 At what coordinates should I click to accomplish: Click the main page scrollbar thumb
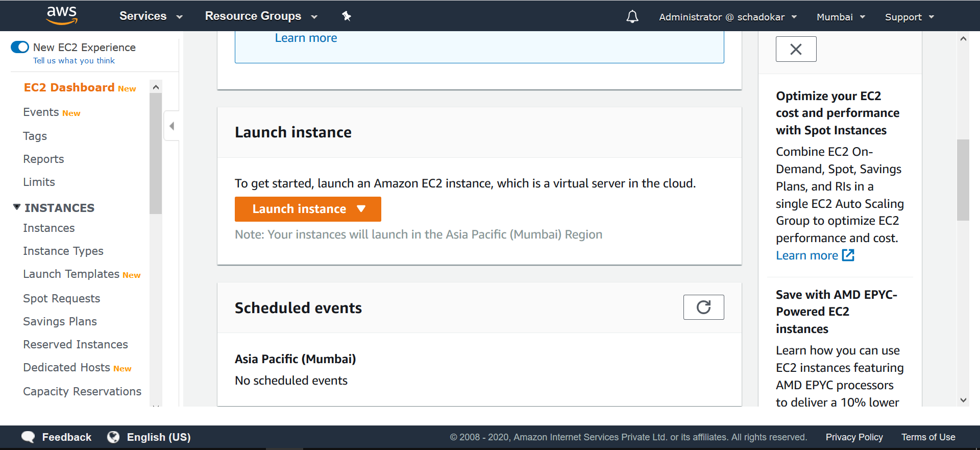click(963, 180)
